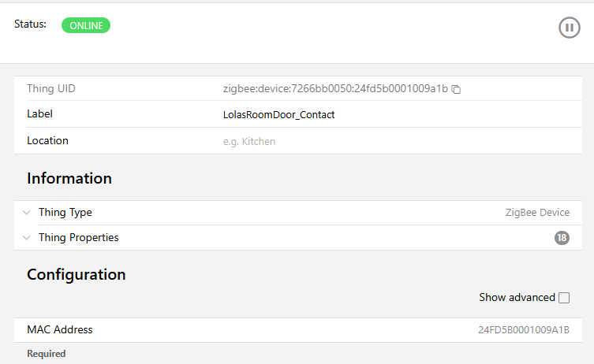The width and height of the screenshot is (594, 364).
Task: Click the Configuration section heading
Action: tap(77, 275)
